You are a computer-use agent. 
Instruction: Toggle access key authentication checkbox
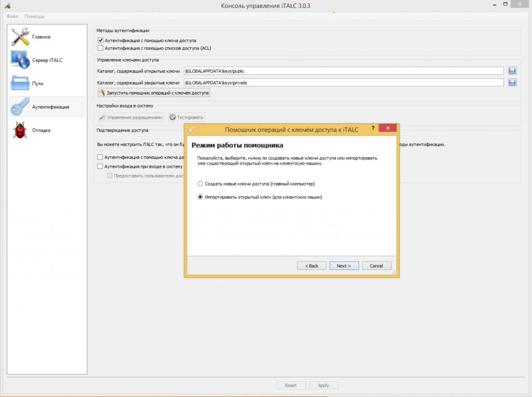[100, 41]
